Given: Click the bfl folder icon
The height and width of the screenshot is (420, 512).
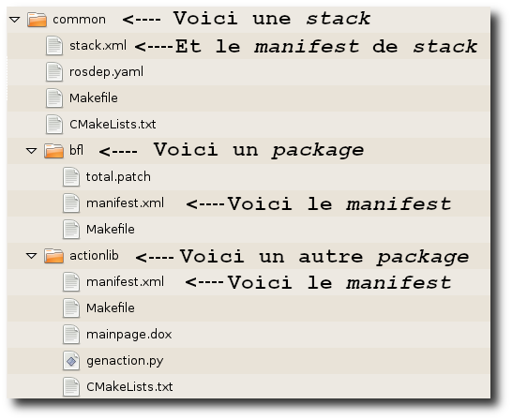Looking at the screenshot, I should tap(53, 150).
